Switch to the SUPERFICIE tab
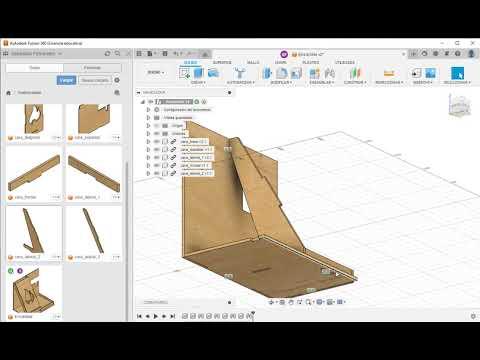The height and width of the screenshot is (360, 480). click(x=222, y=63)
